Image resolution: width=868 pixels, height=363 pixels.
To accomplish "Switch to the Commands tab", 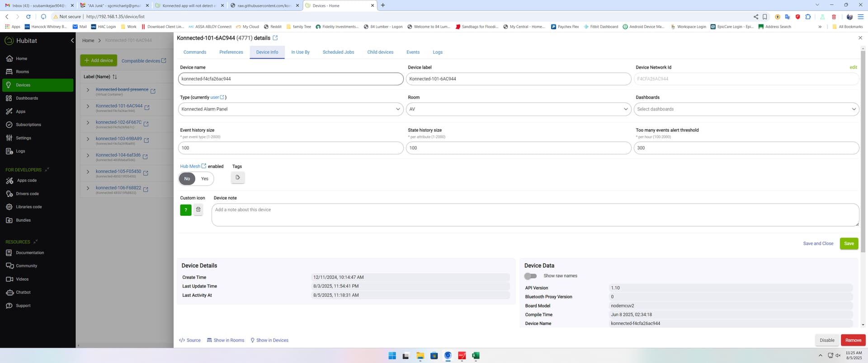I will tap(195, 52).
